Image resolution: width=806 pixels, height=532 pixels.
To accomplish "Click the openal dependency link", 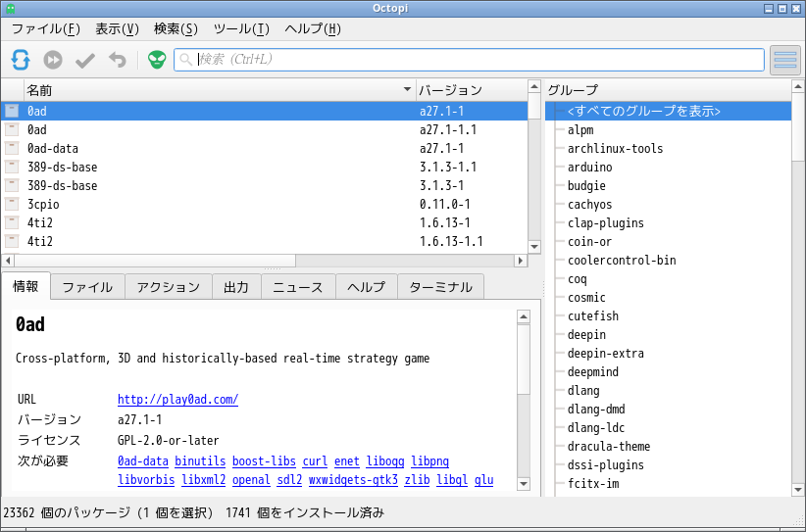I will [x=251, y=480].
